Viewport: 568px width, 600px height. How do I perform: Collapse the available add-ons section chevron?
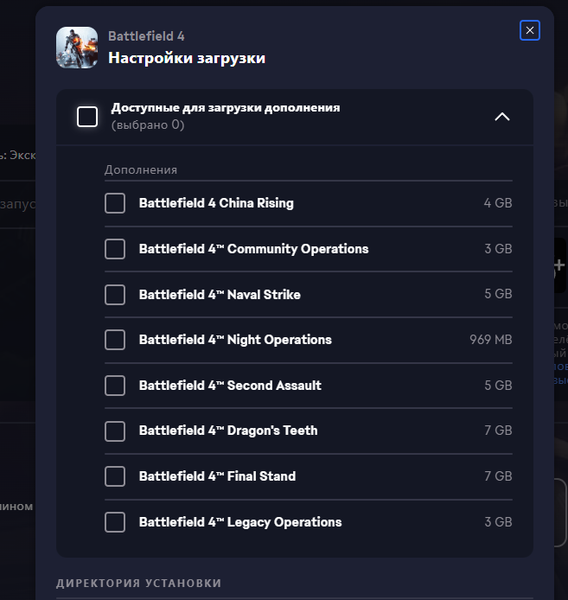pos(502,117)
